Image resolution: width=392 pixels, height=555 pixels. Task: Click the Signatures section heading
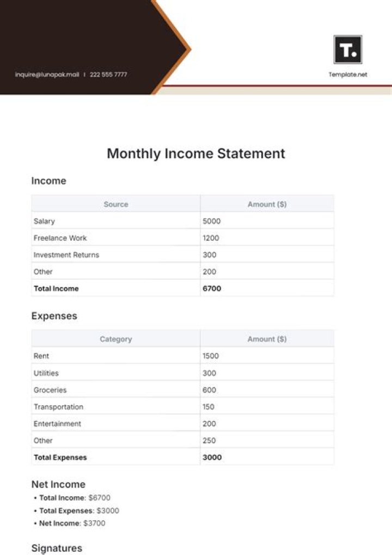57,548
